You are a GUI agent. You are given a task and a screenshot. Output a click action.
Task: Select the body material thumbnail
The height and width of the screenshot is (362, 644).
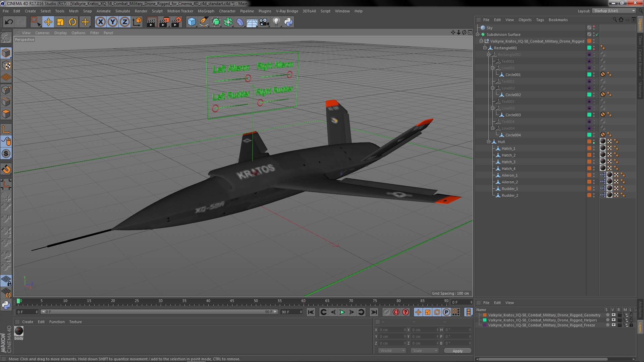point(19,331)
